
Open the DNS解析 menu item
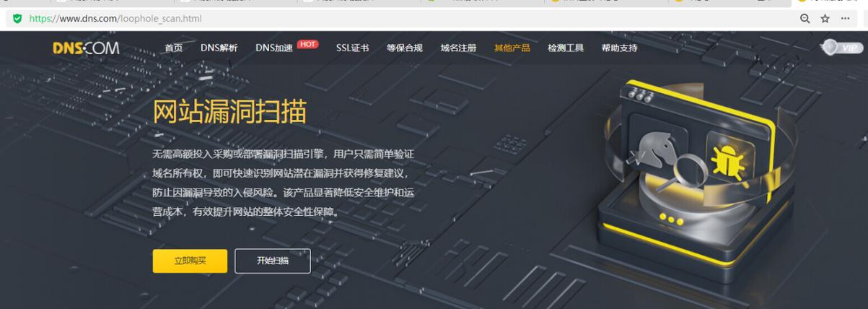219,48
